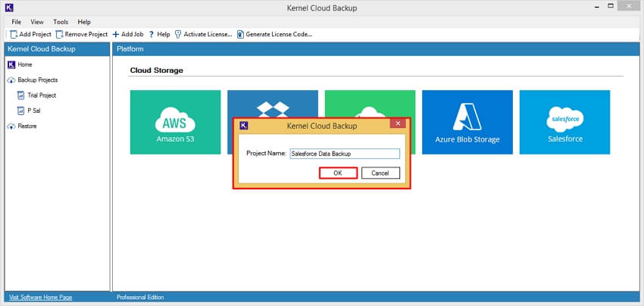Maximize the main application window

coord(611,6)
